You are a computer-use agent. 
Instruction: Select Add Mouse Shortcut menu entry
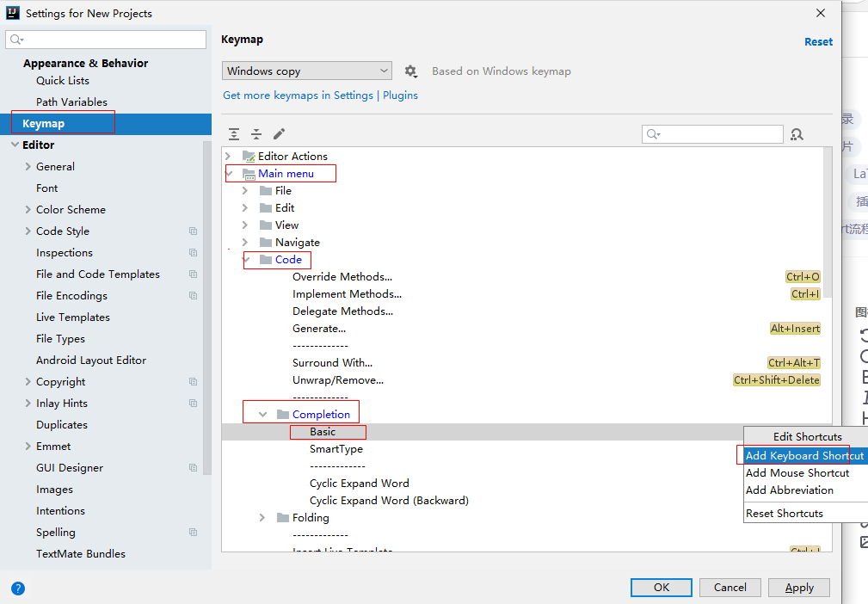click(797, 473)
